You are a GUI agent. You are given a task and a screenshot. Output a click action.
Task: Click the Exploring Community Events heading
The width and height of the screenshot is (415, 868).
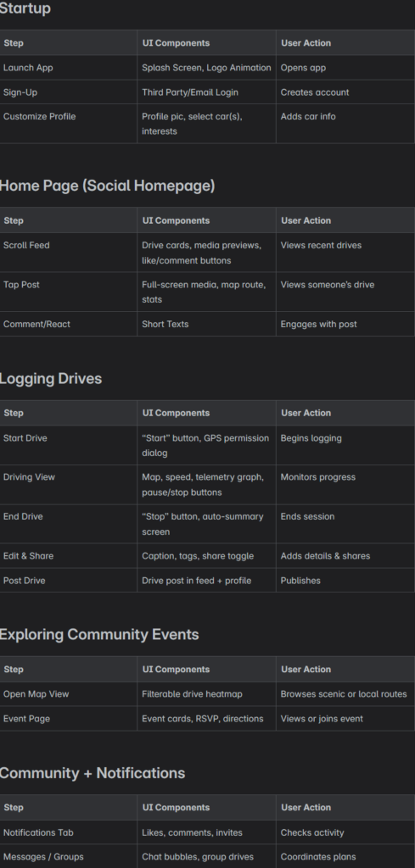99,634
